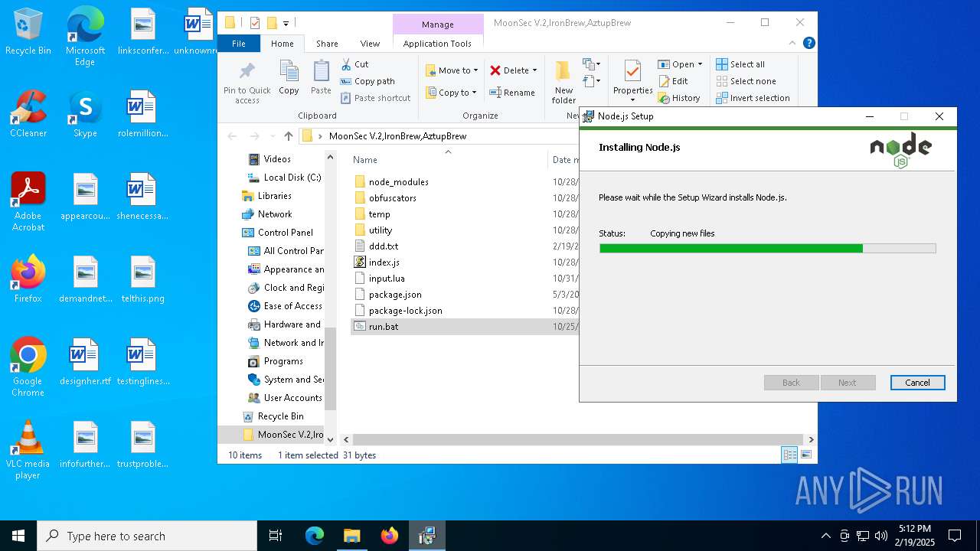The image size is (980, 551).
Task: Switch to the Home ribbon tab
Action: pyautogui.click(x=282, y=44)
